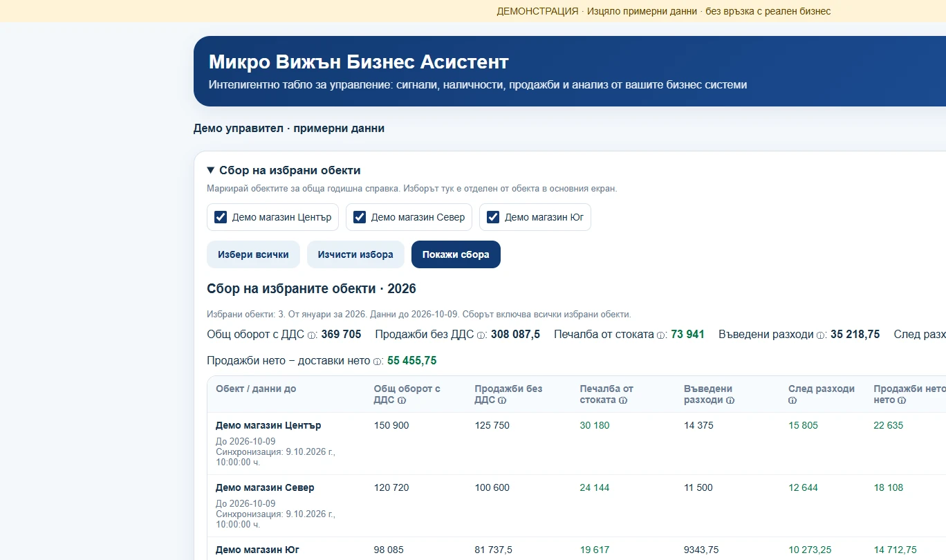Click the Обект / данни до column header
Screen dimensions: 946x560
[x=256, y=389]
